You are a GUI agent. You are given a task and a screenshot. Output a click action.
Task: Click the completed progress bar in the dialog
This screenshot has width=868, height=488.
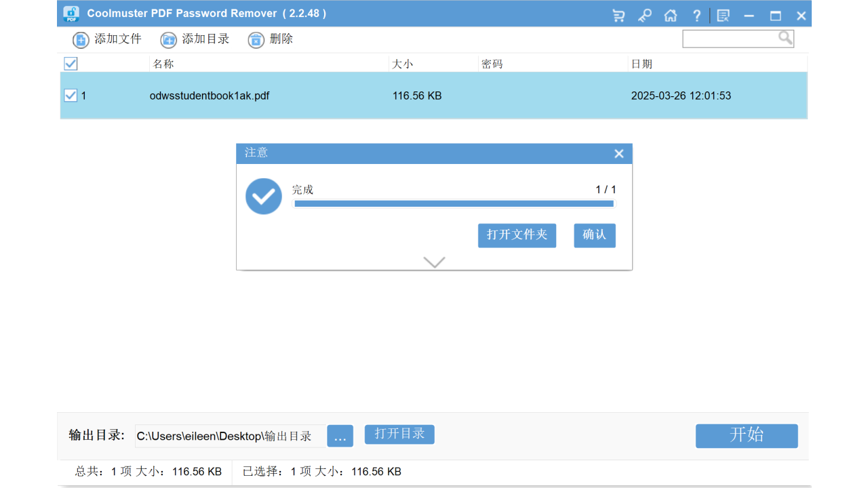pos(453,203)
